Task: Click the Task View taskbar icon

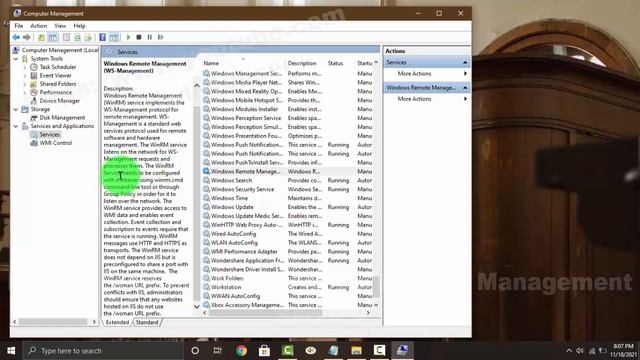Action: [218, 351]
